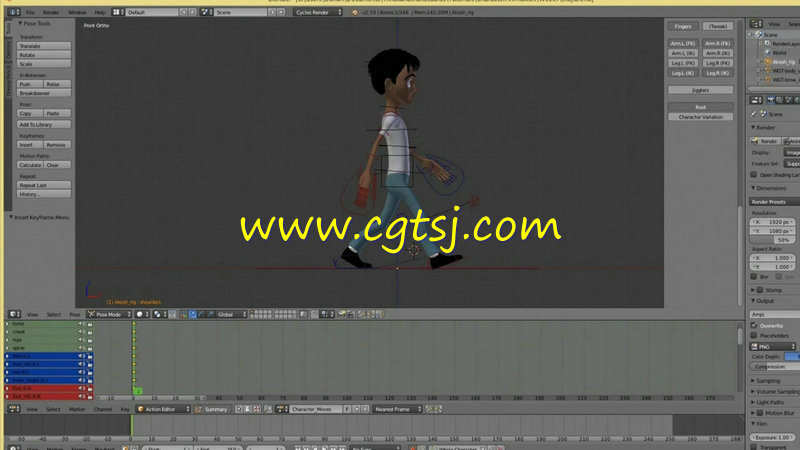
Task: Click the Fingers rig layer button
Action: pos(683,27)
